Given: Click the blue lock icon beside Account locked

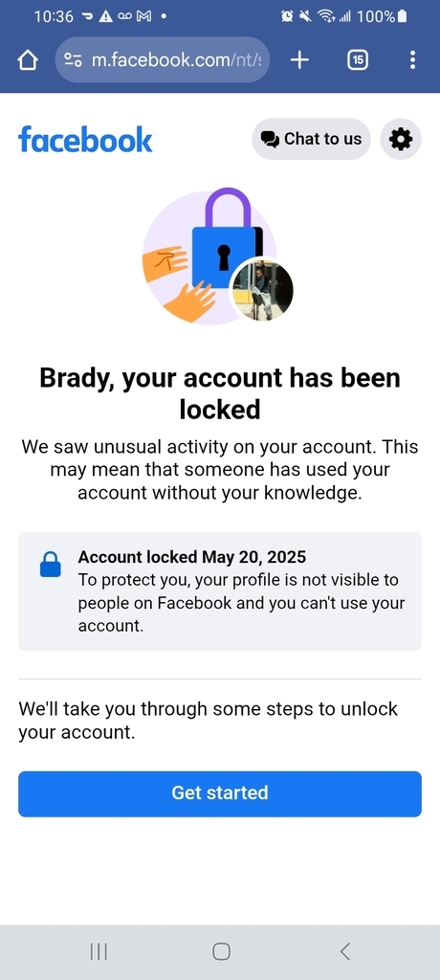Looking at the screenshot, I should pos(51,564).
